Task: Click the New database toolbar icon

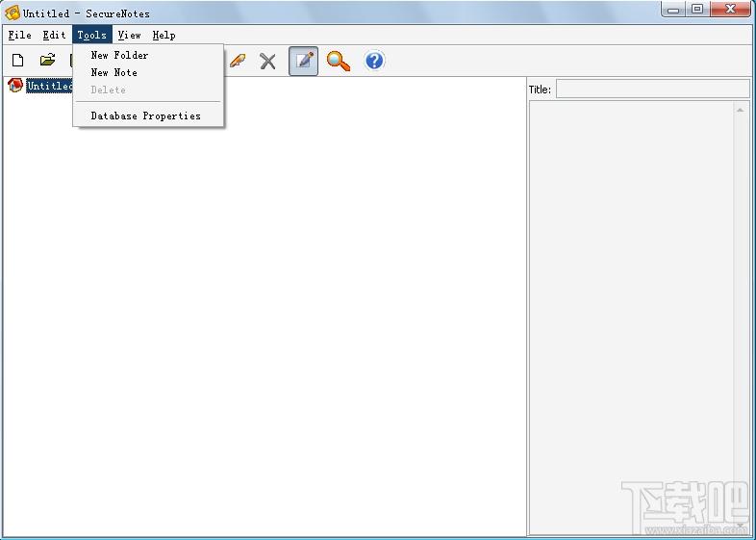Action: coord(18,61)
